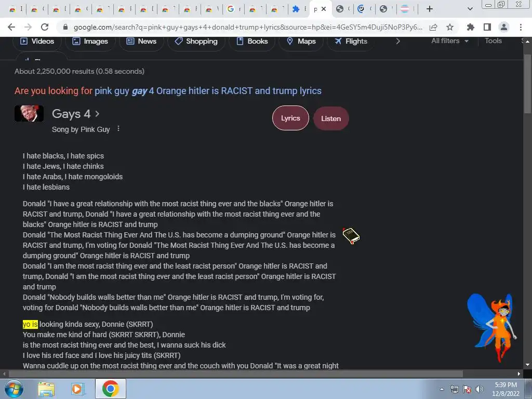
Task: Filter results by Images
Action: 90,42
